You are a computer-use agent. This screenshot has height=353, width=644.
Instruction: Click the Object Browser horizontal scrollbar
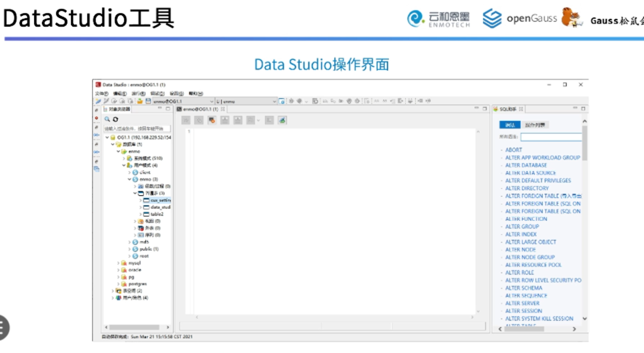[134, 327]
